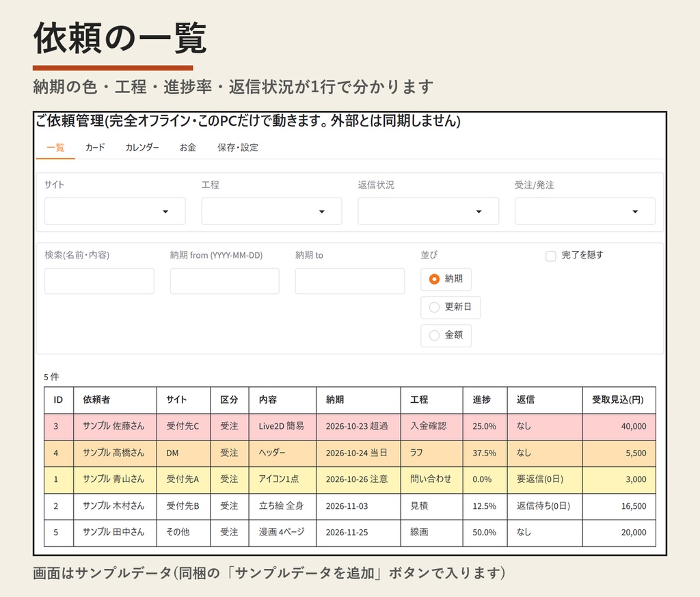Click the 50.0% progress cell
Image resolution: width=700 pixels, height=597 pixels.
tap(485, 532)
